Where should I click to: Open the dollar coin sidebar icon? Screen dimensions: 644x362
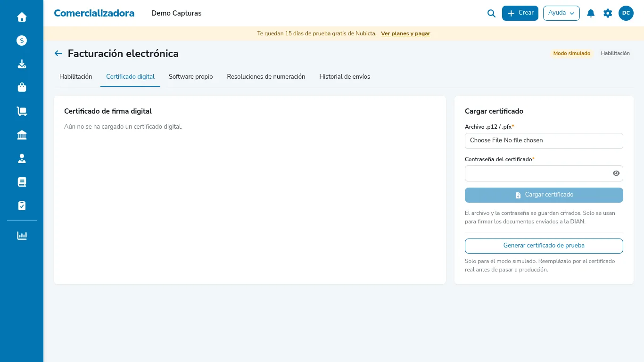(22, 41)
